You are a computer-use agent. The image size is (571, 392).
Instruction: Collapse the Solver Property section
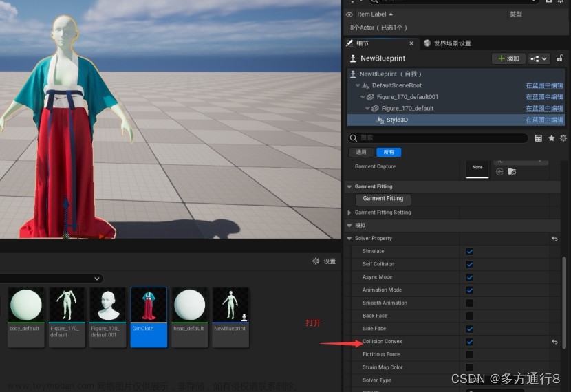coord(349,239)
